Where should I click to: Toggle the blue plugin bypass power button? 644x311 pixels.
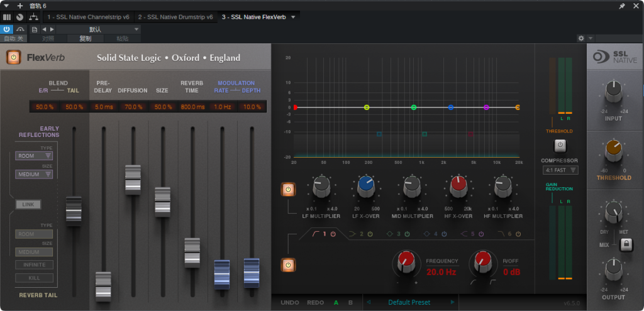point(6,30)
